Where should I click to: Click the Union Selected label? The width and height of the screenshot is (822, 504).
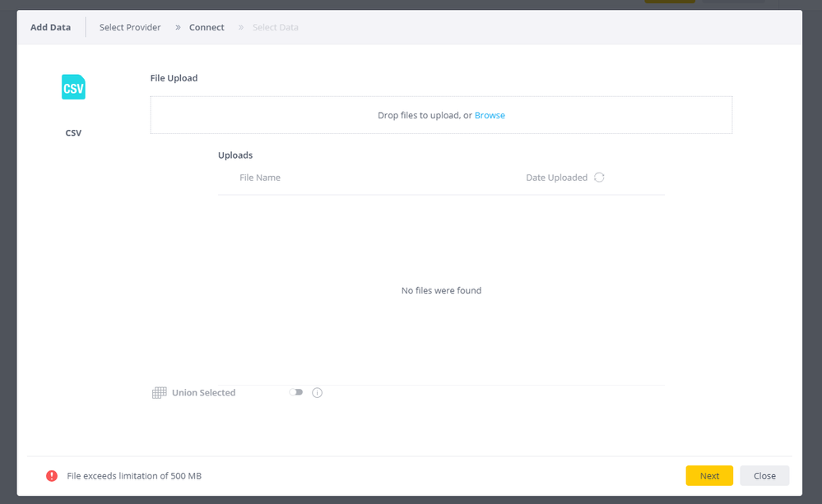(x=203, y=393)
